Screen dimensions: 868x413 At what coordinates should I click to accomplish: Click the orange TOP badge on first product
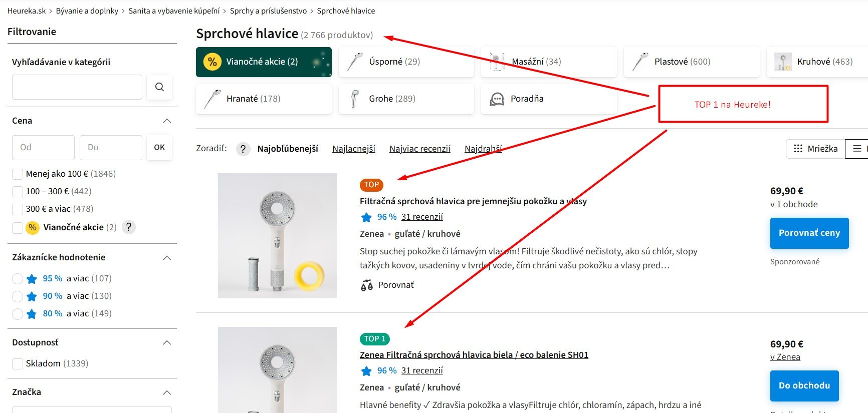click(371, 185)
